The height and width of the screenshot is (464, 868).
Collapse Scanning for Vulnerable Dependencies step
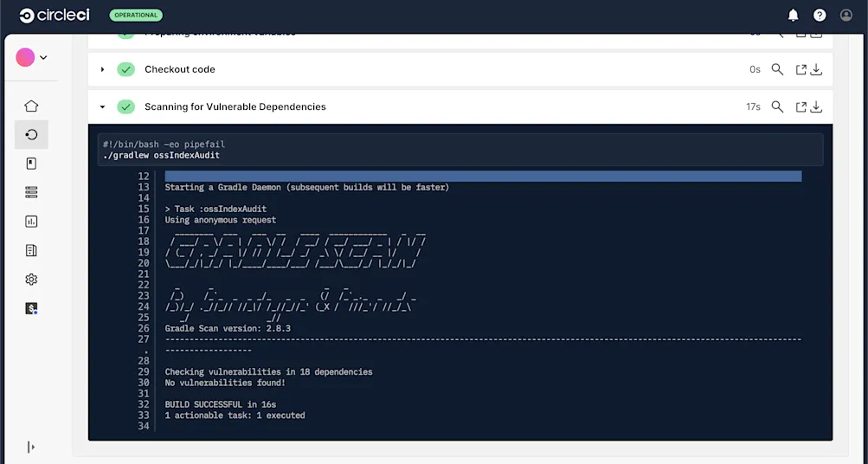tap(102, 106)
